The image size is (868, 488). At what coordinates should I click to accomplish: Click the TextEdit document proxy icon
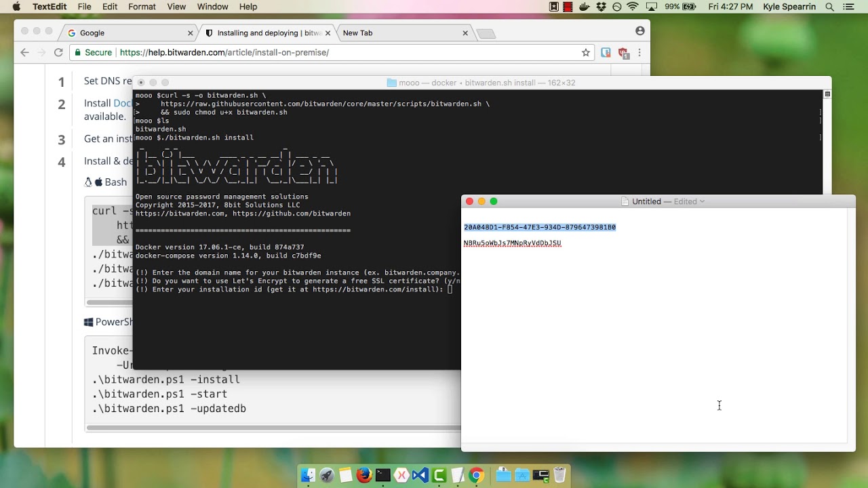[x=625, y=201]
